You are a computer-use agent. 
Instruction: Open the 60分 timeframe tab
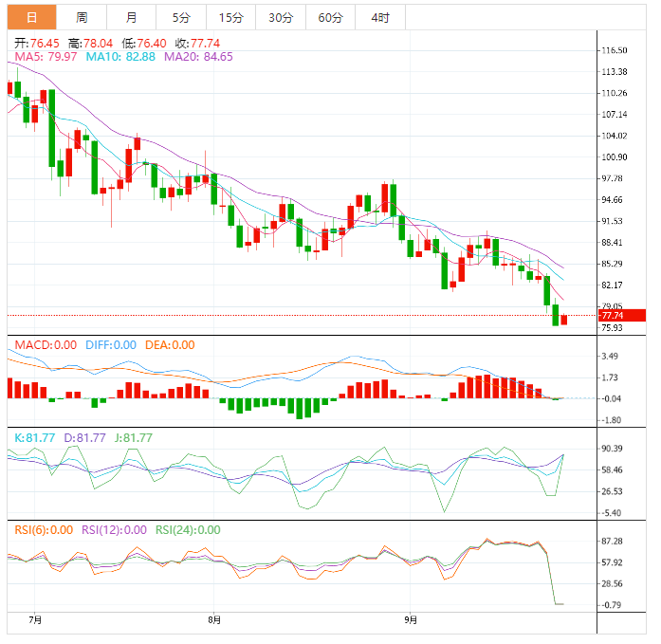click(330, 17)
